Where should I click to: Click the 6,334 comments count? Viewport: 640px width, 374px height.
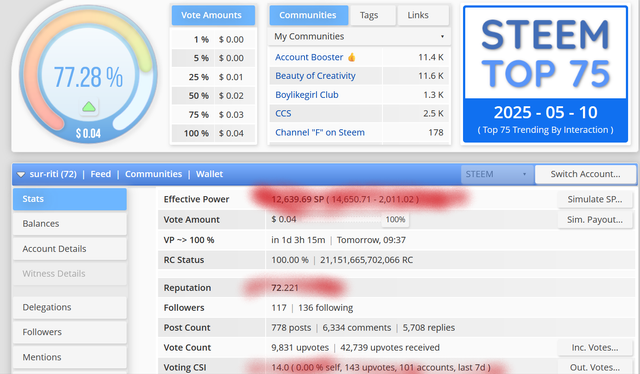[x=357, y=328]
